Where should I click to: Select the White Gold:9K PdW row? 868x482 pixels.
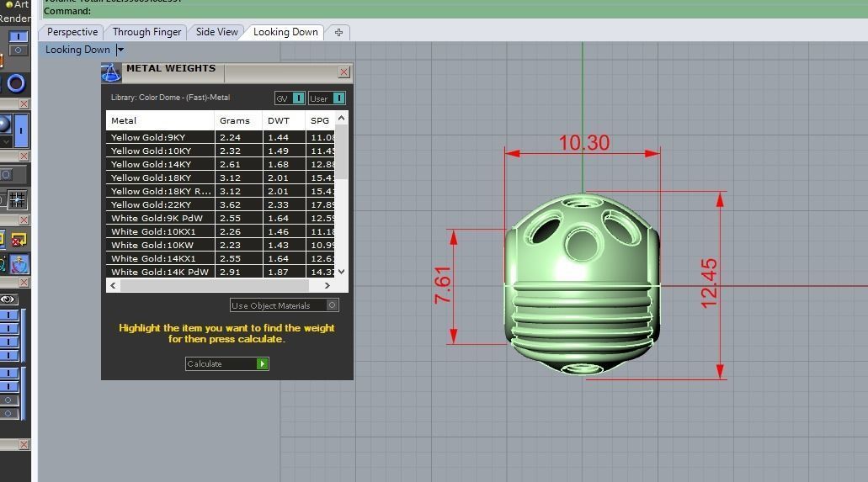pyautogui.click(x=221, y=218)
